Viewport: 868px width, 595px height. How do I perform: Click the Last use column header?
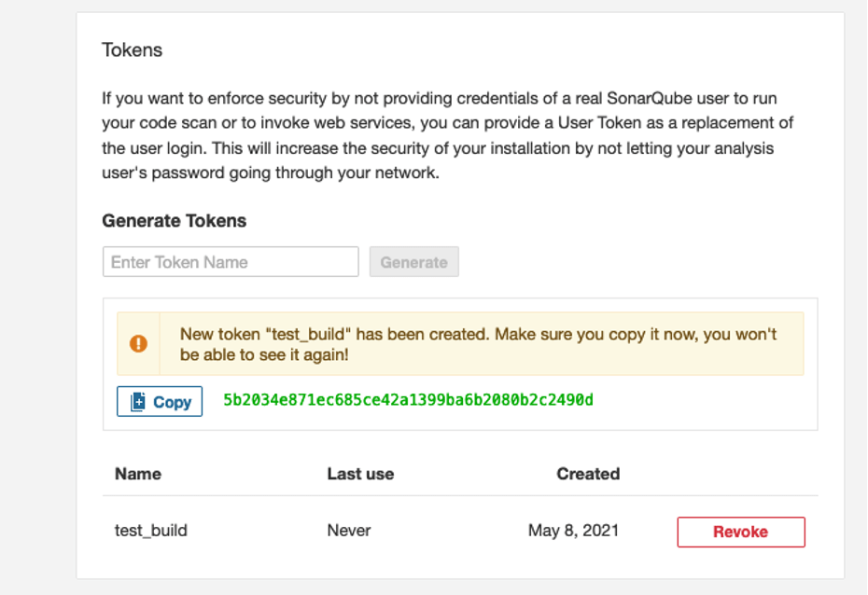(360, 474)
